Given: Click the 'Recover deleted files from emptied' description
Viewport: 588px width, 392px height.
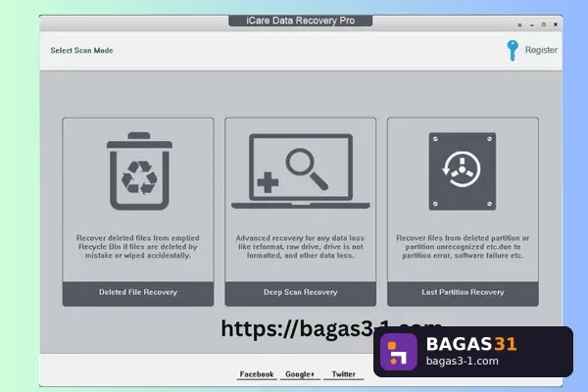Looking at the screenshot, I should 138,247.
